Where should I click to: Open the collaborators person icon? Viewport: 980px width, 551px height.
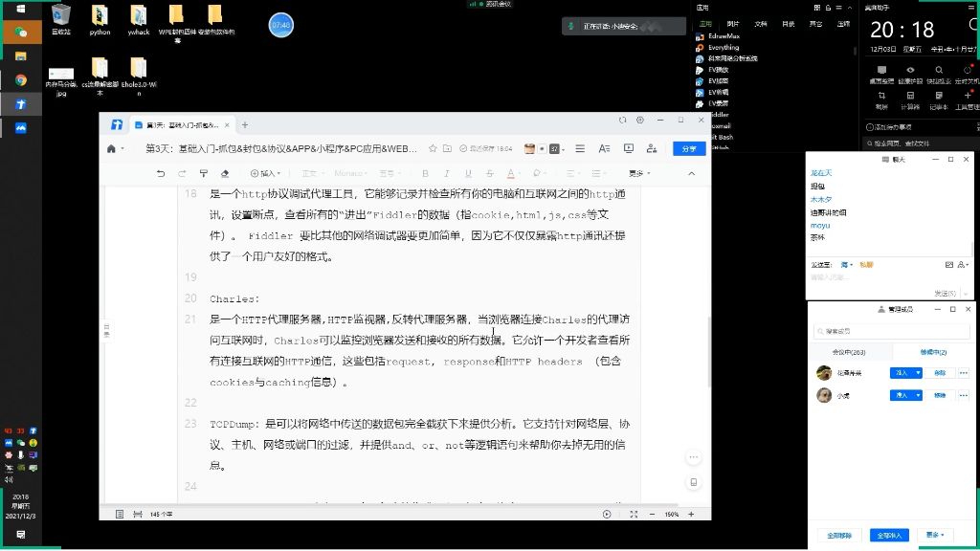coord(652,148)
